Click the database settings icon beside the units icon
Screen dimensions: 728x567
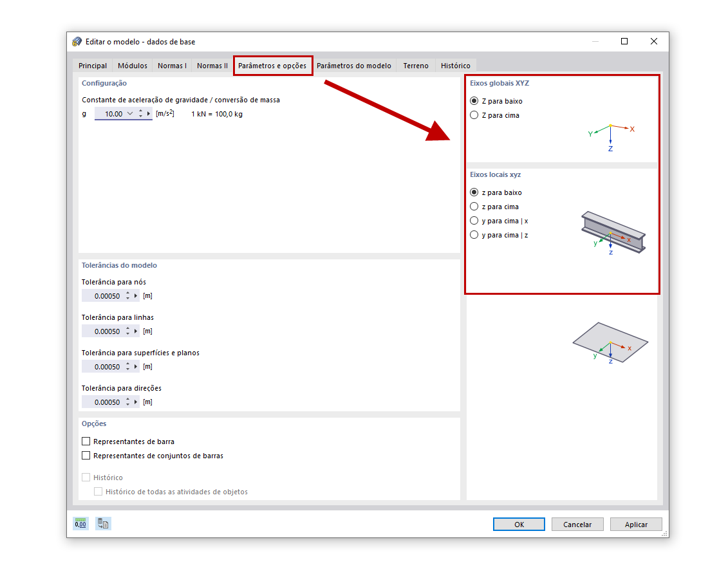[103, 524]
